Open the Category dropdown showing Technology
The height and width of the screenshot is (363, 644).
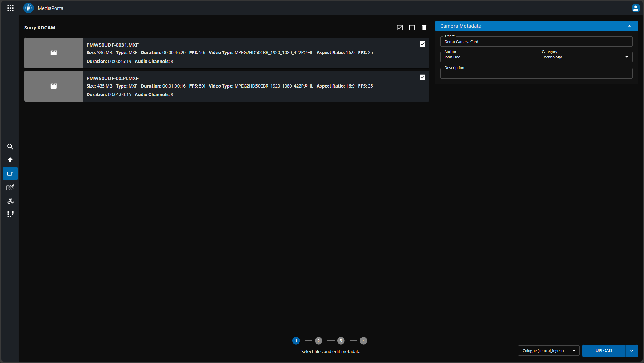tap(585, 57)
